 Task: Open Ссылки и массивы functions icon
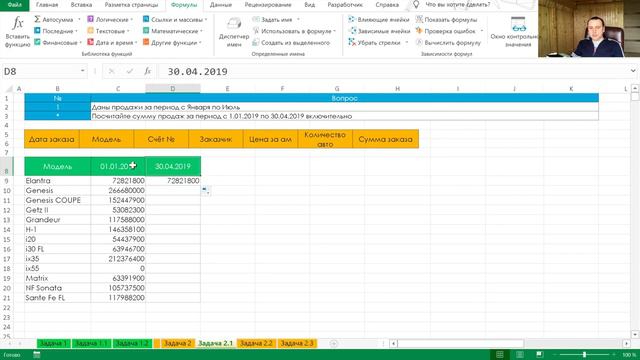click(x=146, y=19)
